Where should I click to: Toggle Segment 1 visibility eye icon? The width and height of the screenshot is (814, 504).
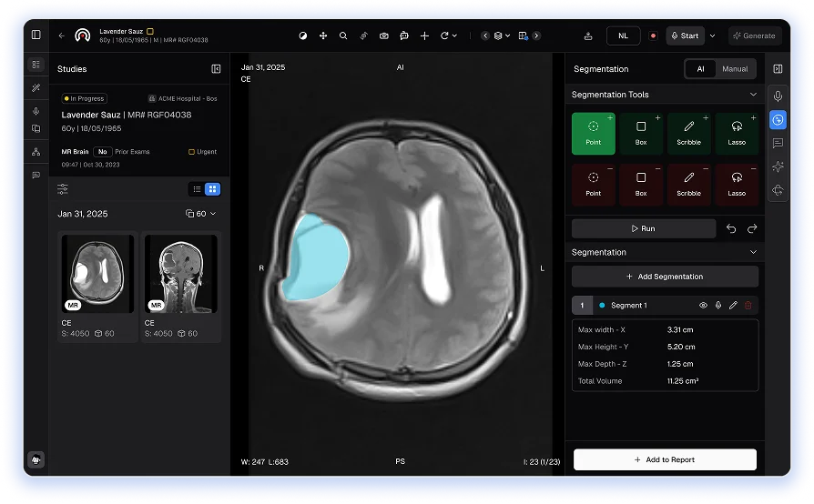click(x=703, y=306)
